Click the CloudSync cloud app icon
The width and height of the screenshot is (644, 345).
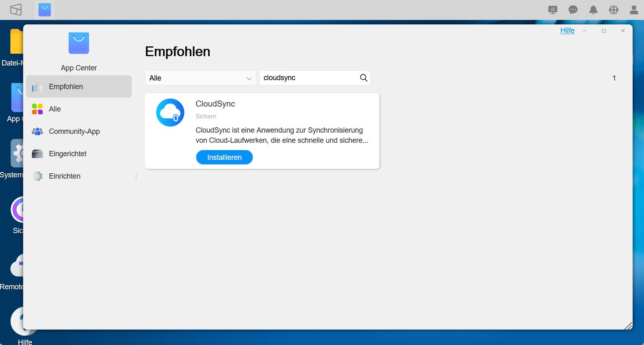pos(170,112)
